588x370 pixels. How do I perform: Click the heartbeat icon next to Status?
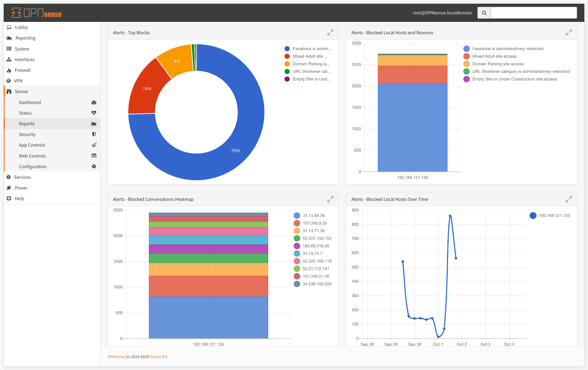94,113
